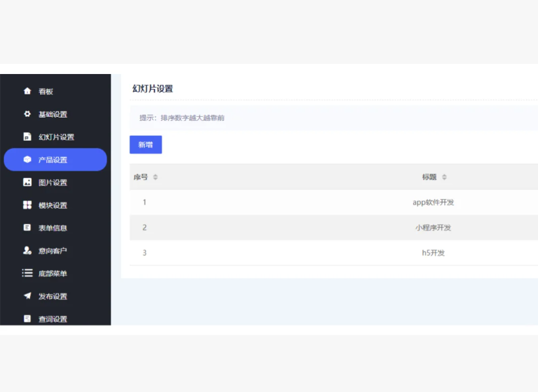
Task: Click the blue 新增 button
Action: point(146,145)
